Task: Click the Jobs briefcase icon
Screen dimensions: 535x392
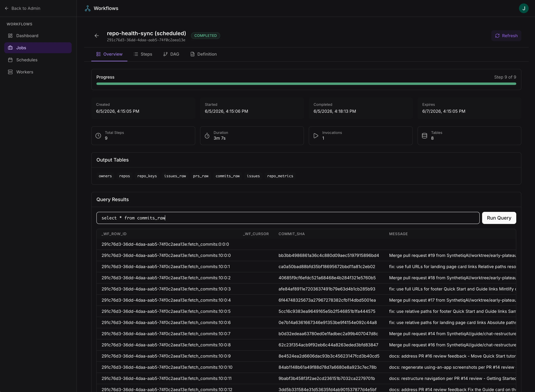Action: click(10, 48)
